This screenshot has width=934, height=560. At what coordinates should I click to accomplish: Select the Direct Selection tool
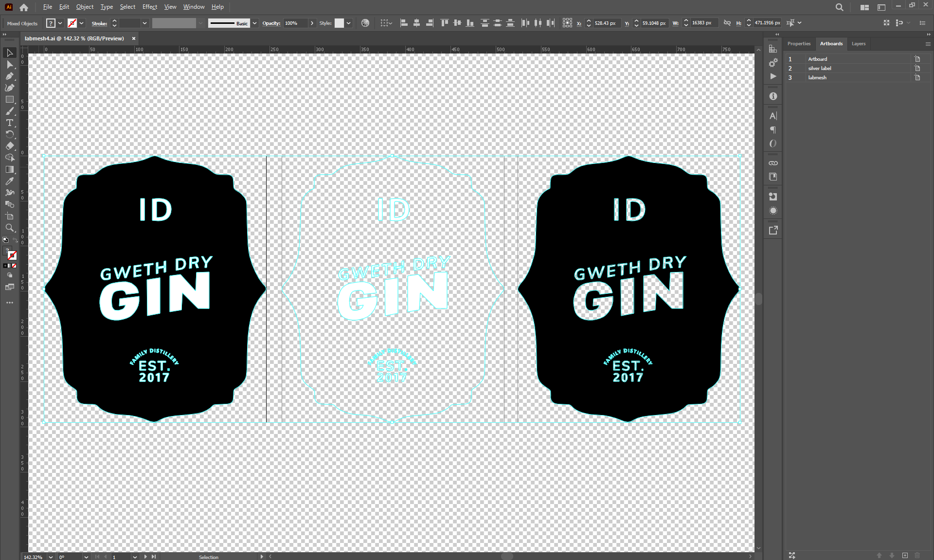pos(9,64)
